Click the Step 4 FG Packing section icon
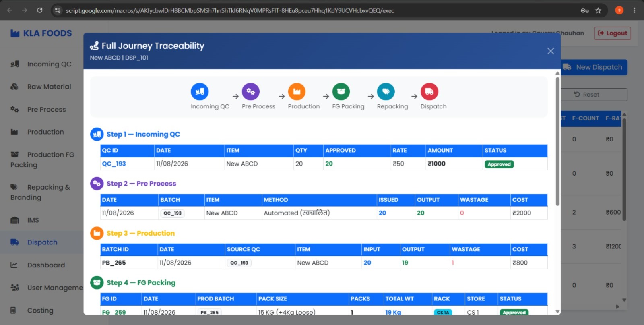Screen dimensions: 644x325 click(97, 283)
